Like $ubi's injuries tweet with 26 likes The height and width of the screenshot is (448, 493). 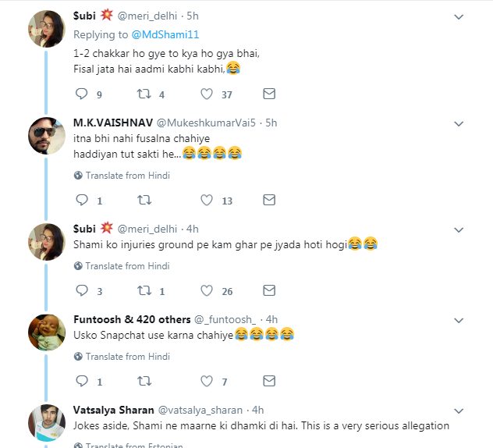point(207,291)
